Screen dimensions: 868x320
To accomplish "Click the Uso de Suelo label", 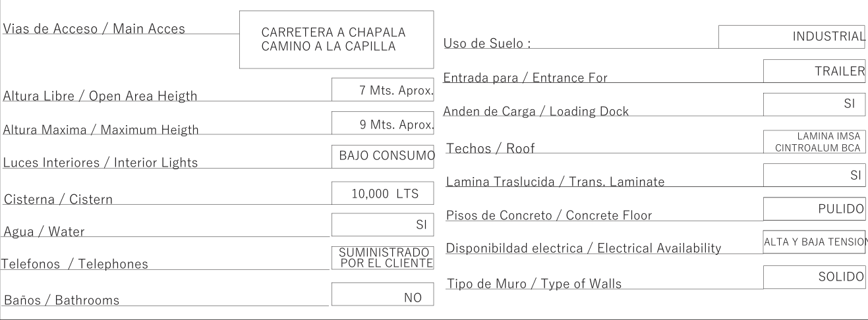I will tap(488, 44).
